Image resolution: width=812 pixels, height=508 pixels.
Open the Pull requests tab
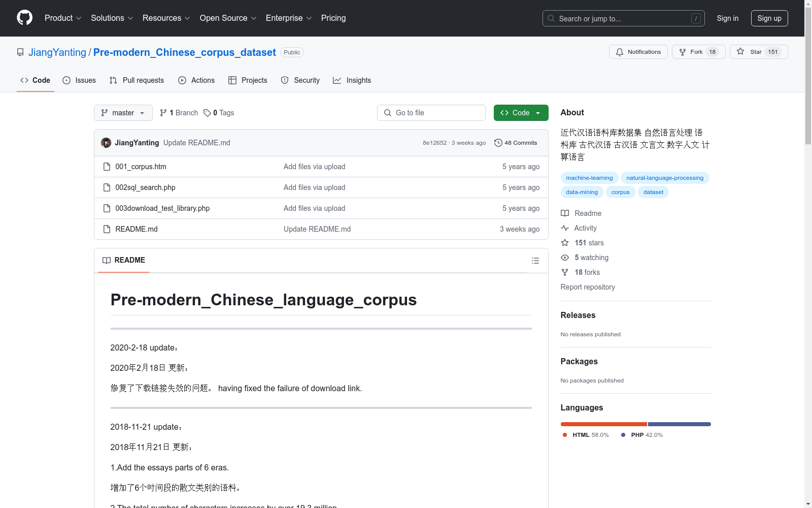[137, 80]
